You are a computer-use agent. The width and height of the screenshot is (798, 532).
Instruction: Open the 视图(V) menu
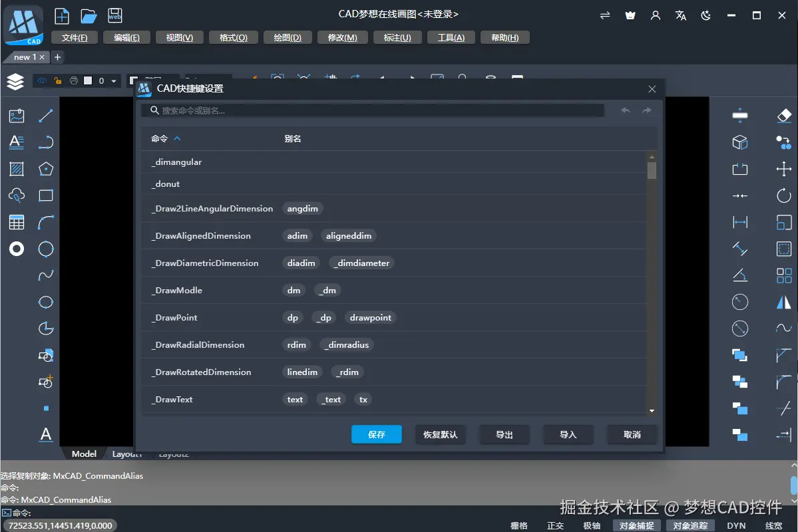180,38
